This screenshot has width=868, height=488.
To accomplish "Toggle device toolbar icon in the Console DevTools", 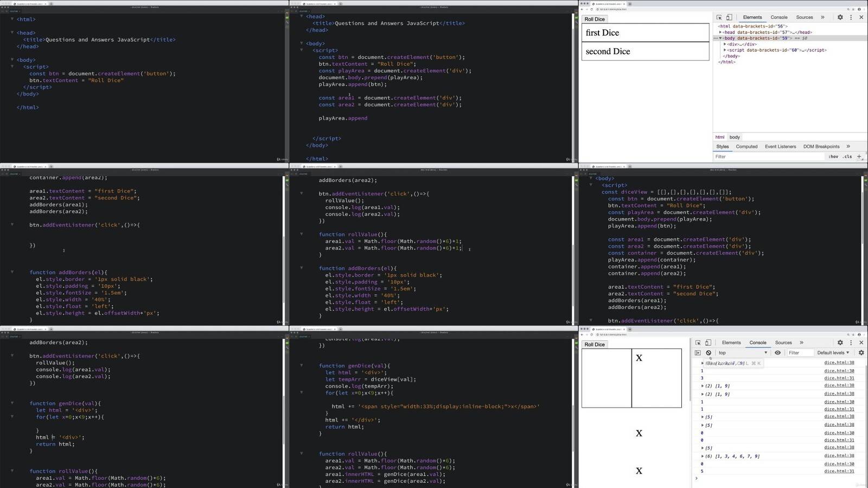I will pos(708,343).
